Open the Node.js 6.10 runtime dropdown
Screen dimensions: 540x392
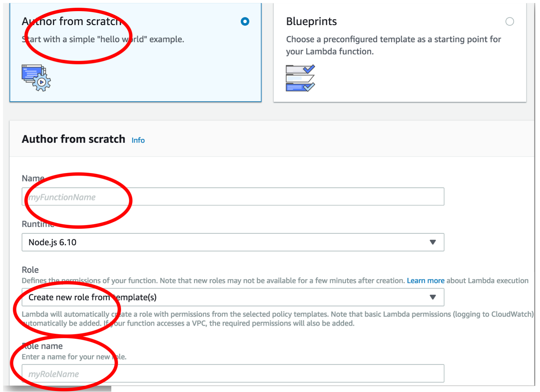point(233,242)
